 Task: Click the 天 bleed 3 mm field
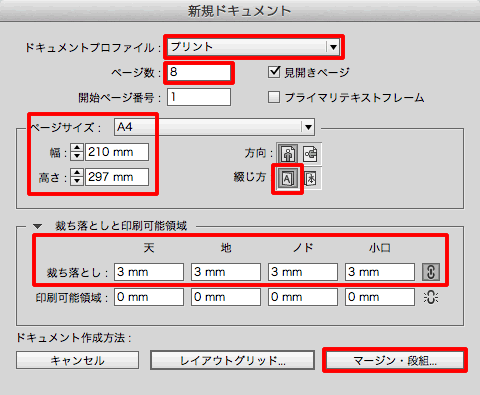coord(149,272)
